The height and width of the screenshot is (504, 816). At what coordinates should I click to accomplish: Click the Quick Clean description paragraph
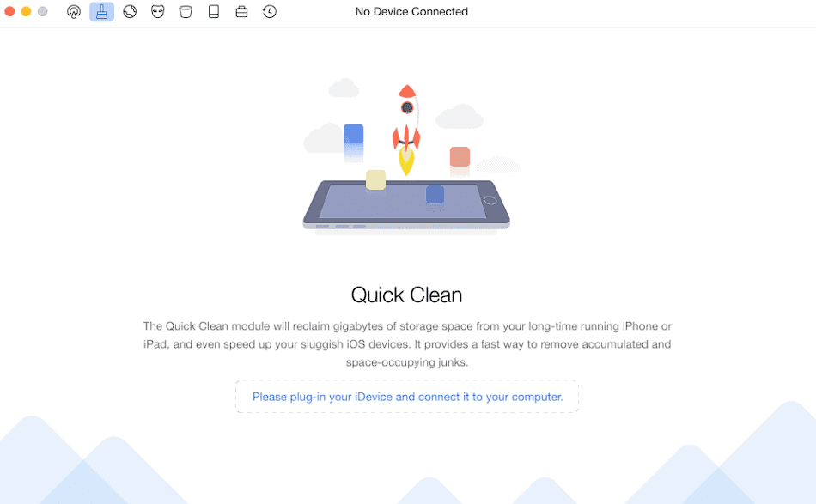[x=407, y=343]
